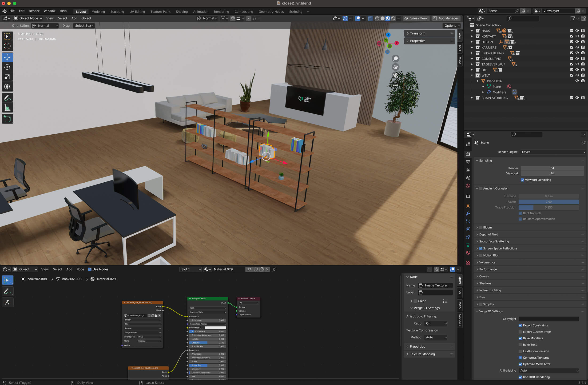Enable the Bloom checkbox

click(481, 227)
